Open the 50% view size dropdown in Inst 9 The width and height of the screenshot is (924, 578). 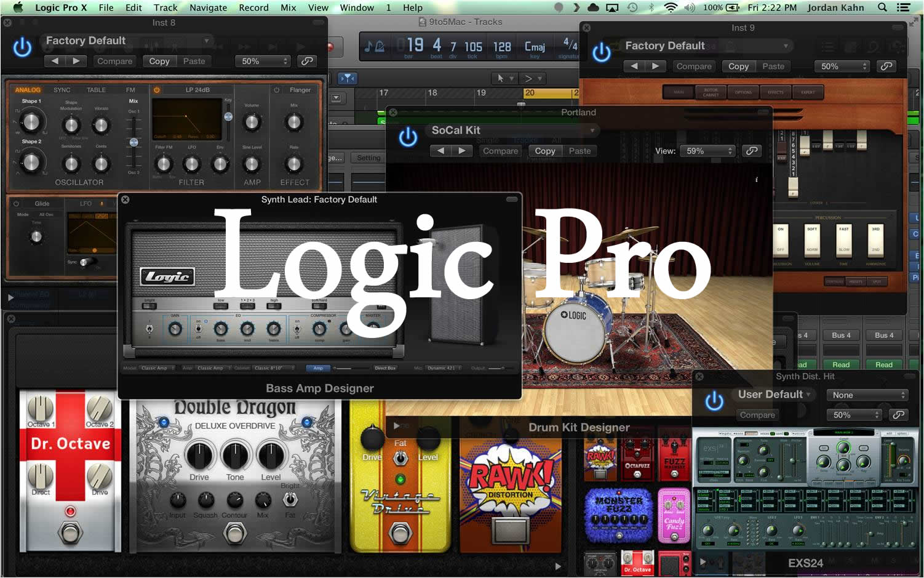coord(842,66)
